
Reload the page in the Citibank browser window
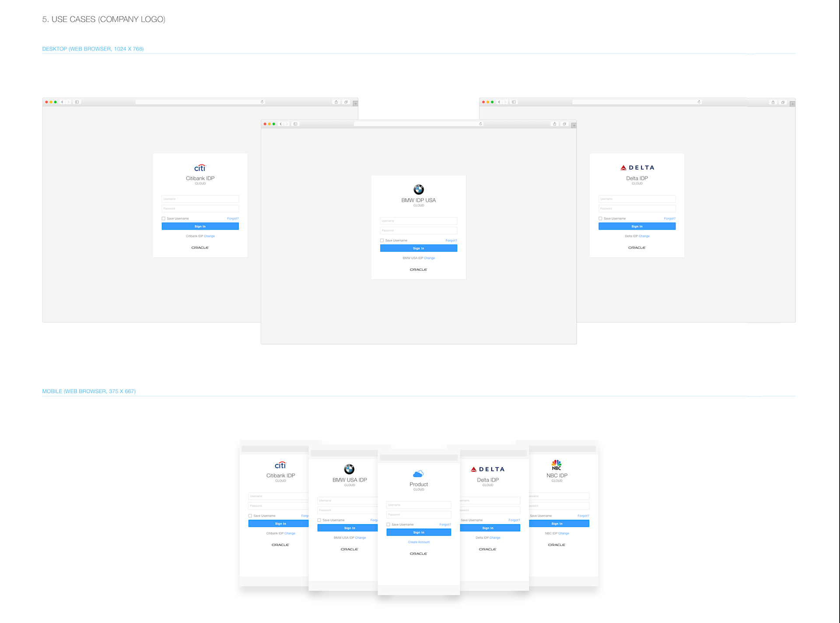pos(262,102)
